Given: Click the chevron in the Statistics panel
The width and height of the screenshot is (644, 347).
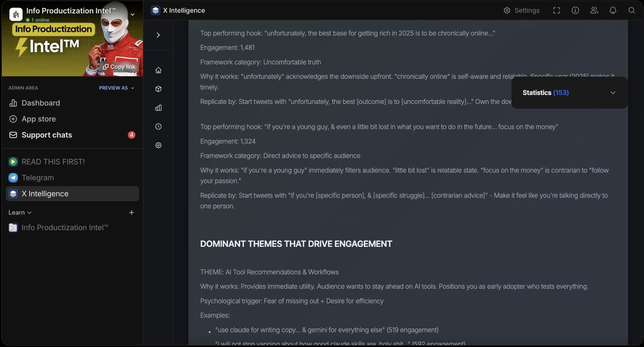Looking at the screenshot, I should (613, 92).
